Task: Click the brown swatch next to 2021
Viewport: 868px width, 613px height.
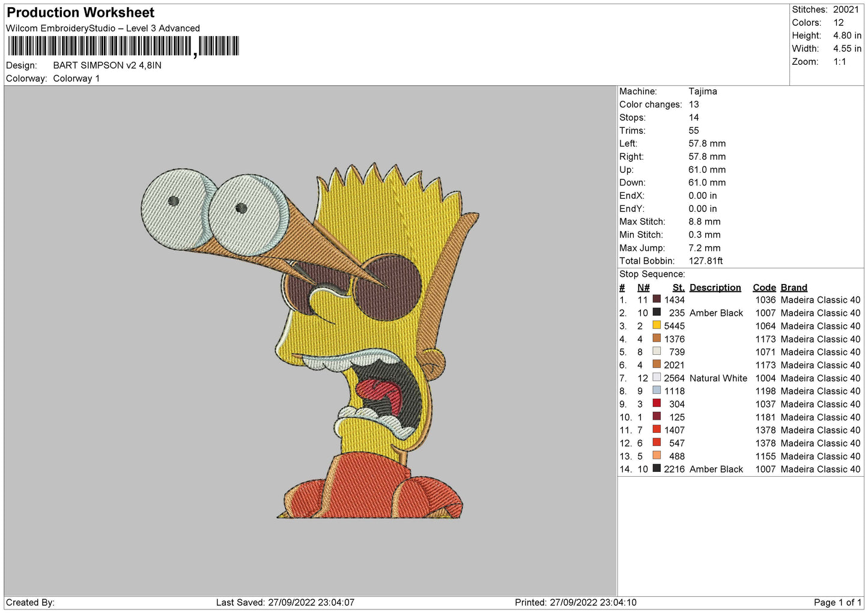Action: coord(657,364)
